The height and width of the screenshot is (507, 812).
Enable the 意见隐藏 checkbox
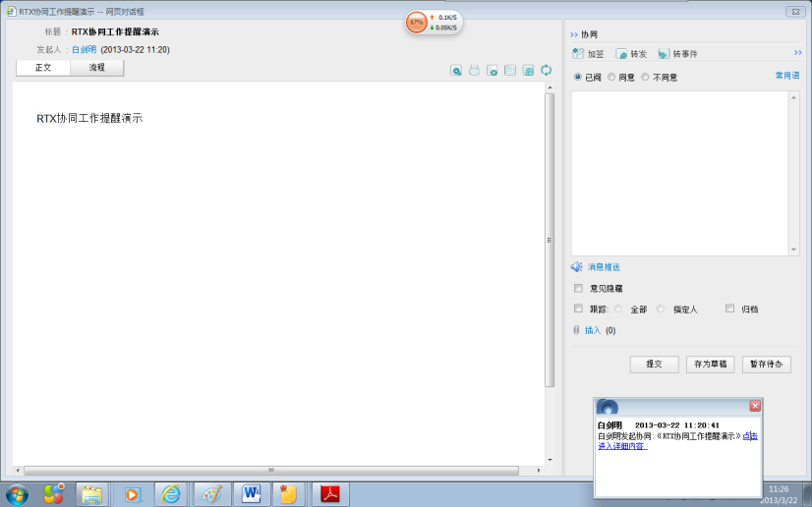click(578, 288)
